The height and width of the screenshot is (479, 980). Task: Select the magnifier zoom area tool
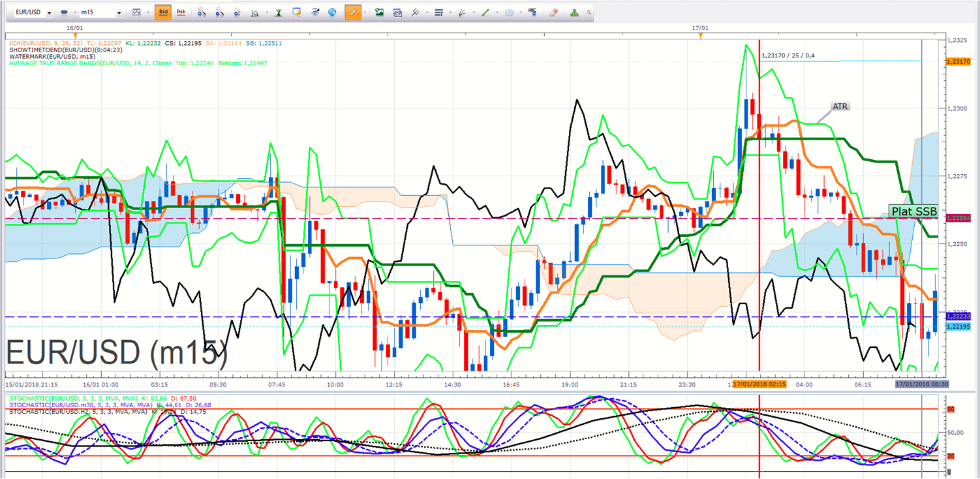point(254,12)
